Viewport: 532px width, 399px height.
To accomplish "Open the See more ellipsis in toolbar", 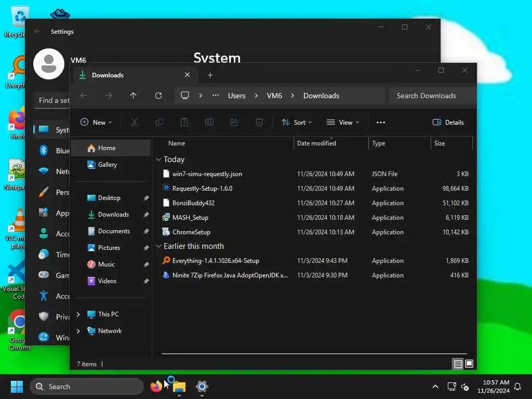I will pyautogui.click(x=381, y=123).
